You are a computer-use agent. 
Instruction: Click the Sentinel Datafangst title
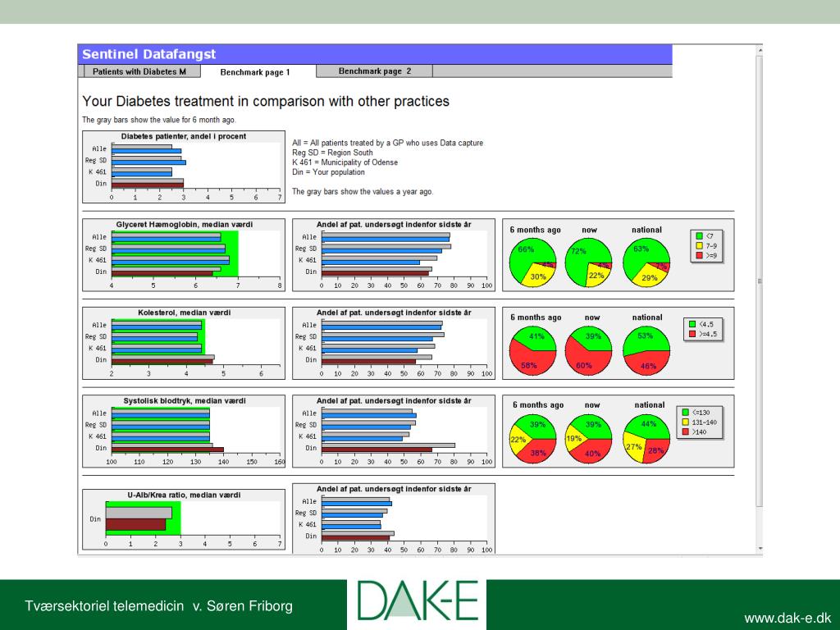pyautogui.click(x=149, y=54)
